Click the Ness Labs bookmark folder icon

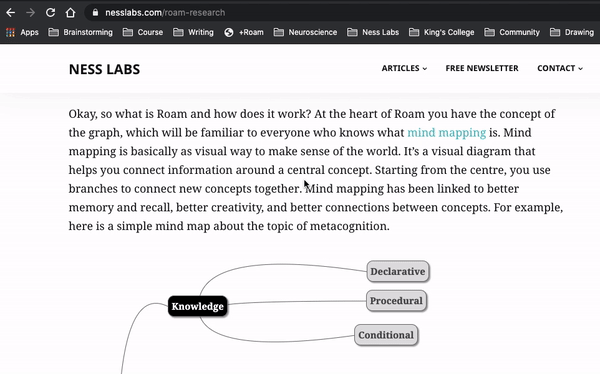click(352, 32)
